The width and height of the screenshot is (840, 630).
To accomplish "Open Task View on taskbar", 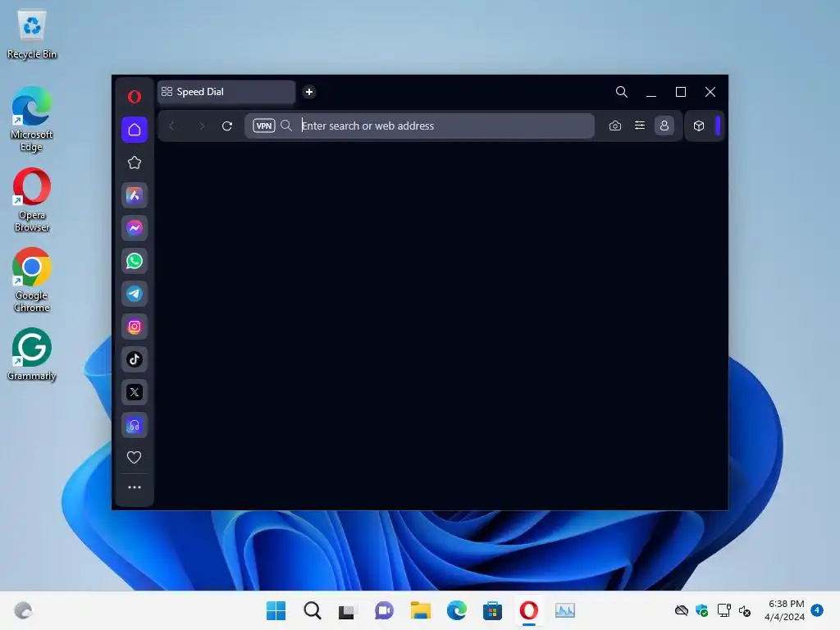I will 347,610.
